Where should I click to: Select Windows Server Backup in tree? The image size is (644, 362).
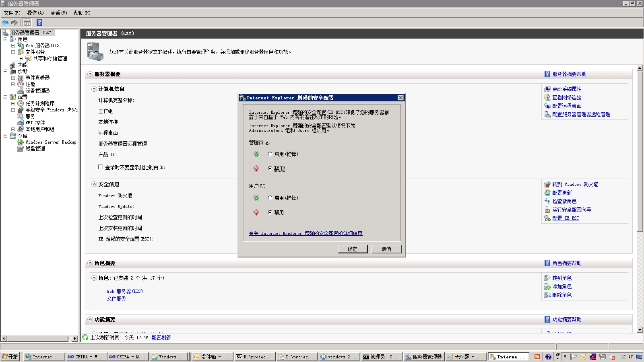pyautogui.click(x=50, y=142)
